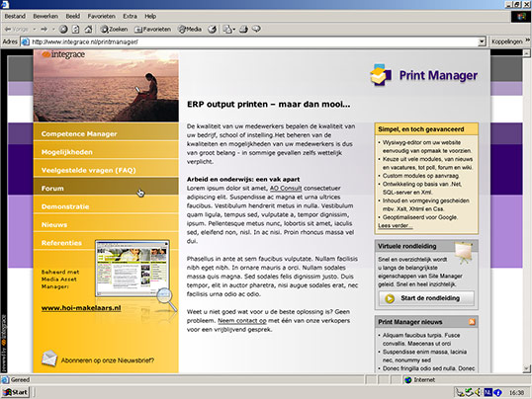Viewport: 532px width, 399px height.
Task: Refresh the page with the Refresh icon
Action: tap(76, 30)
